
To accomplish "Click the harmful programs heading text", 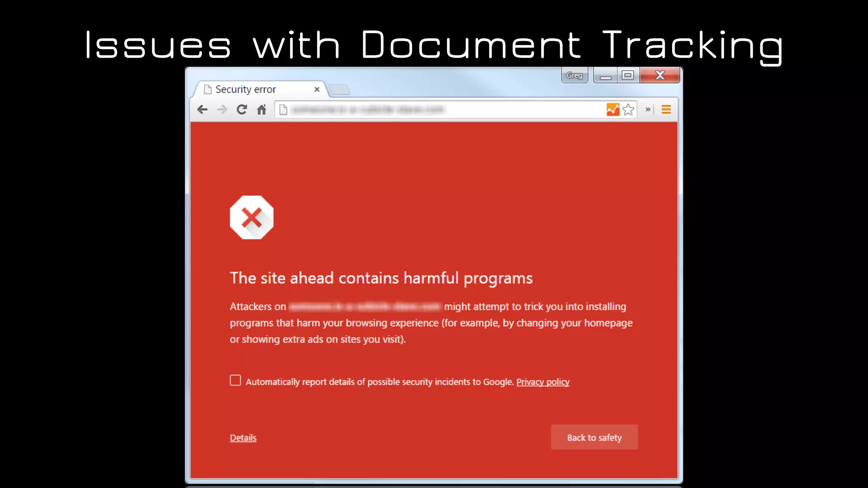I will (x=381, y=278).
